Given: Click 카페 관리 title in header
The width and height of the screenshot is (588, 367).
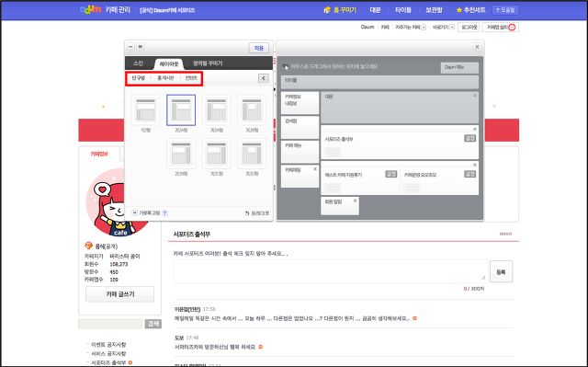Looking at the screenshot, I should pyautogui.click(x=118, y=10).
